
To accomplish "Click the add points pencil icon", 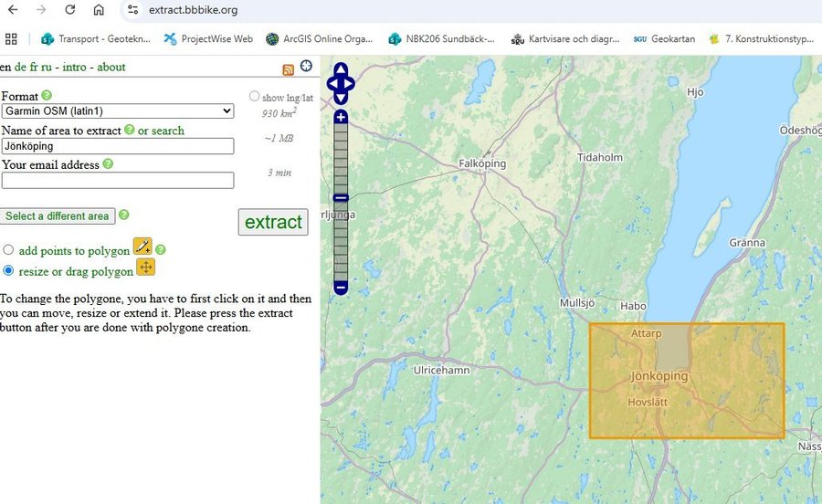I will point(142,246).
